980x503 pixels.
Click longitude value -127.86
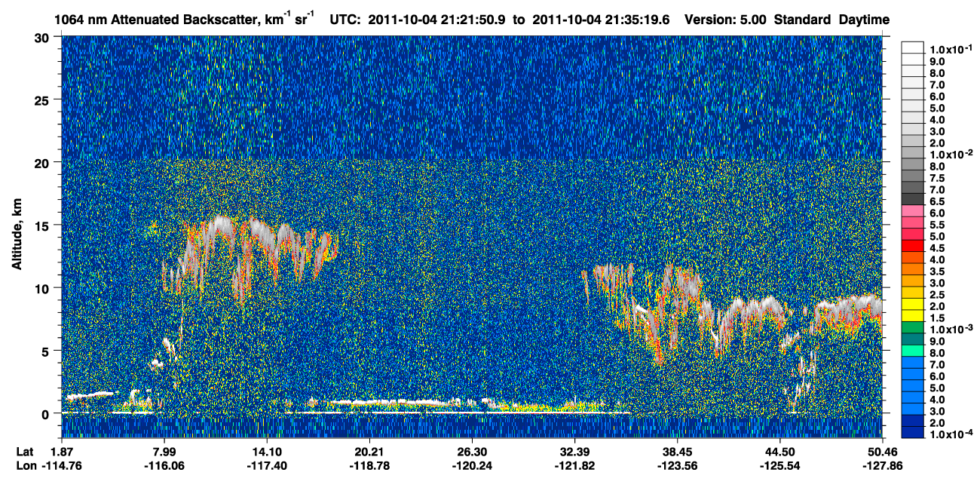click(882, 465)
